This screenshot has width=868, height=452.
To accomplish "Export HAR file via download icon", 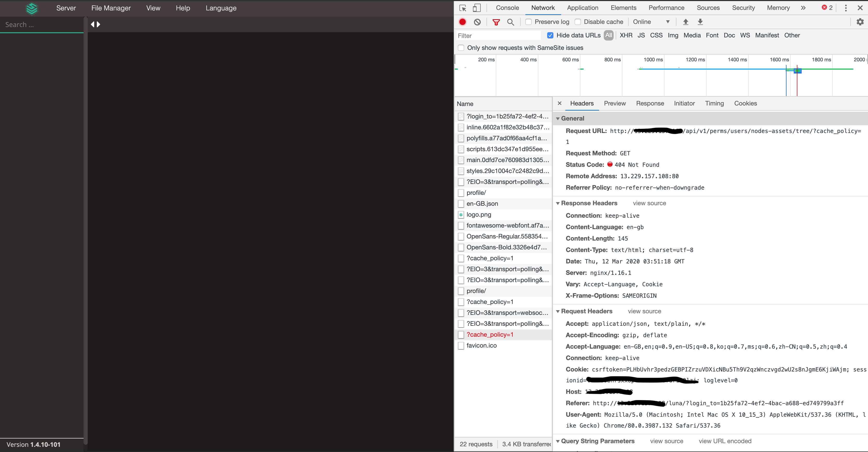I will 701,22.
